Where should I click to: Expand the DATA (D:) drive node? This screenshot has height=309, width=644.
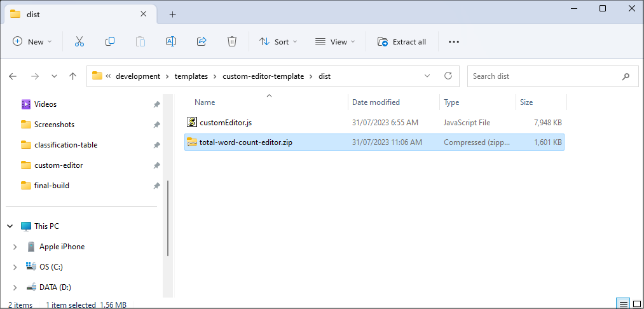[15, 287]
